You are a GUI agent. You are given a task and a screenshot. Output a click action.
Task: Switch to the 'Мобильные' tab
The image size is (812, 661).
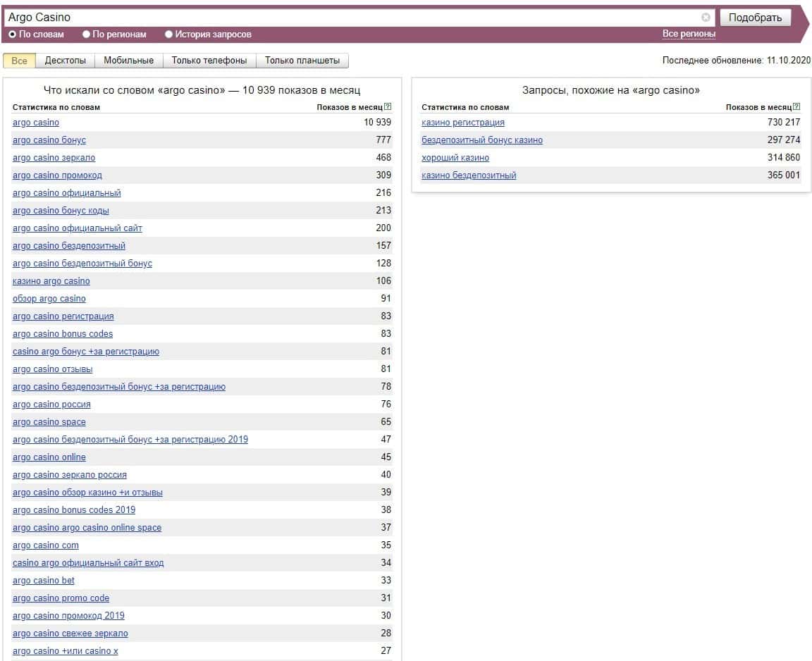pos(128,61)
